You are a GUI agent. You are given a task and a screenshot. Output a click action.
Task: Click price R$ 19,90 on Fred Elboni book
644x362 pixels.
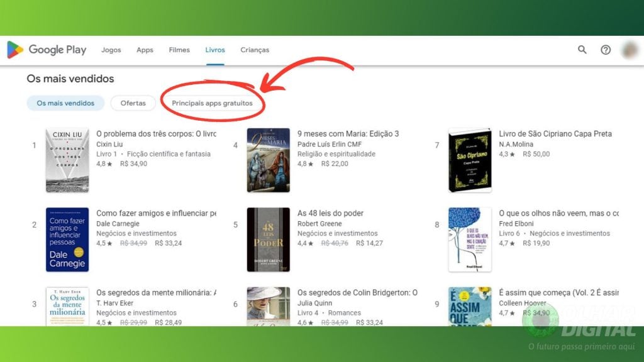point(536,243)
